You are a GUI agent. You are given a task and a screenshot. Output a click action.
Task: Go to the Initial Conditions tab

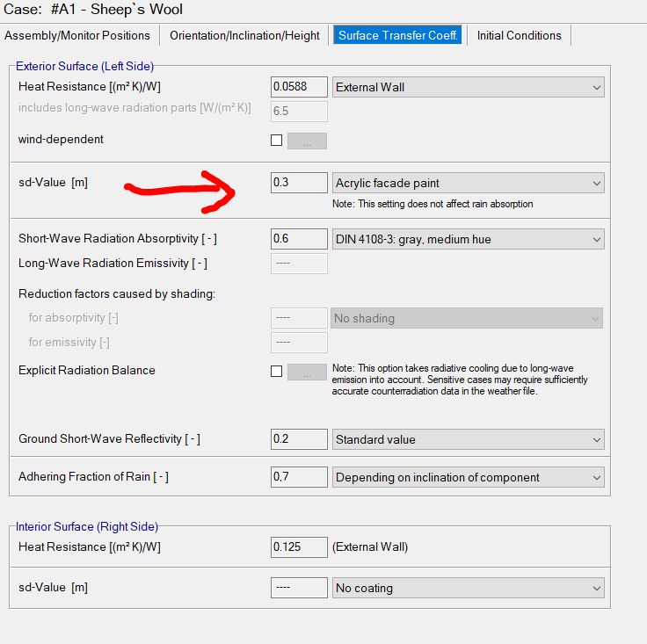click(x=519, y=35)
